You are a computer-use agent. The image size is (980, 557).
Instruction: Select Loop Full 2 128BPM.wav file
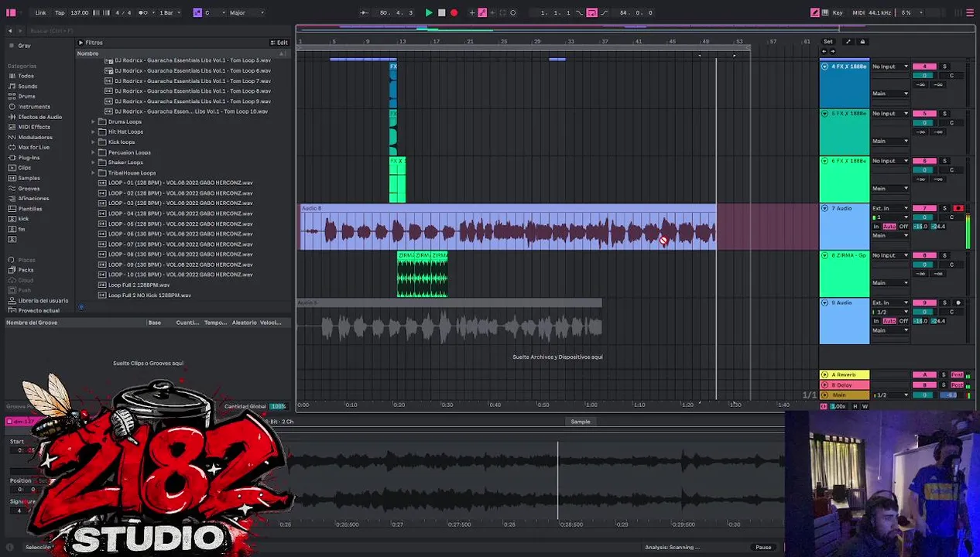click(139, 285)
